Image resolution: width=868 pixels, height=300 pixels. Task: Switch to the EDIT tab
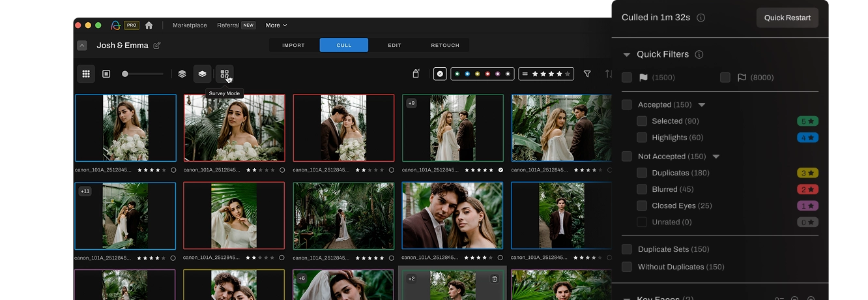[x=394, y=46]
